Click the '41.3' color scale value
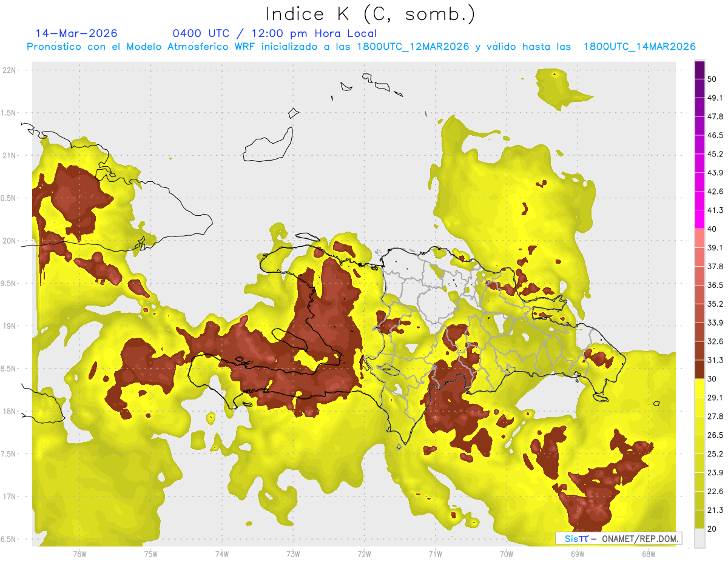Viewport: 728px width, 562px height. (x=715, y=210)
